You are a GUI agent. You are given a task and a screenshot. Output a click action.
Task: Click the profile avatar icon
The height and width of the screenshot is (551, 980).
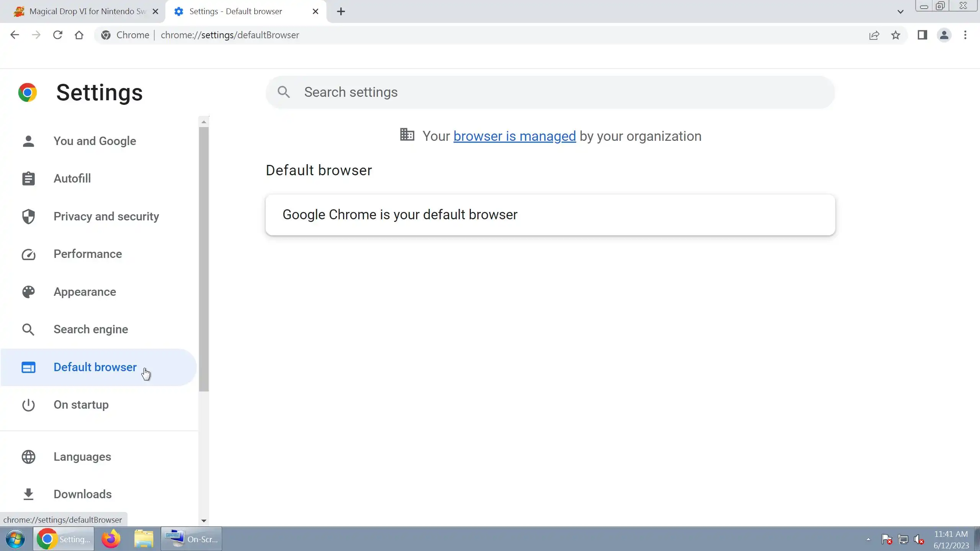click(944, 35)
